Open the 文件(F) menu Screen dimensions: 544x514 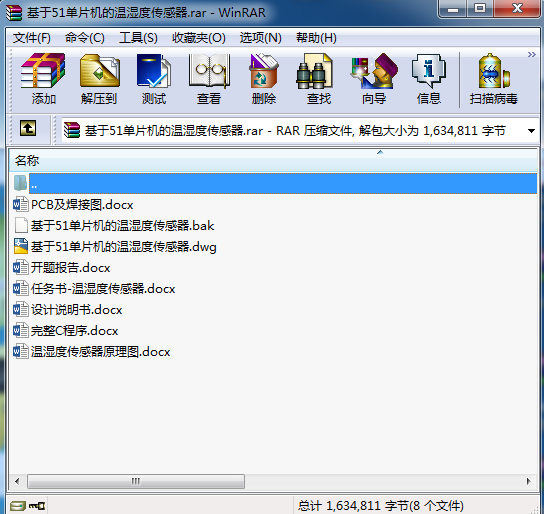32,37
